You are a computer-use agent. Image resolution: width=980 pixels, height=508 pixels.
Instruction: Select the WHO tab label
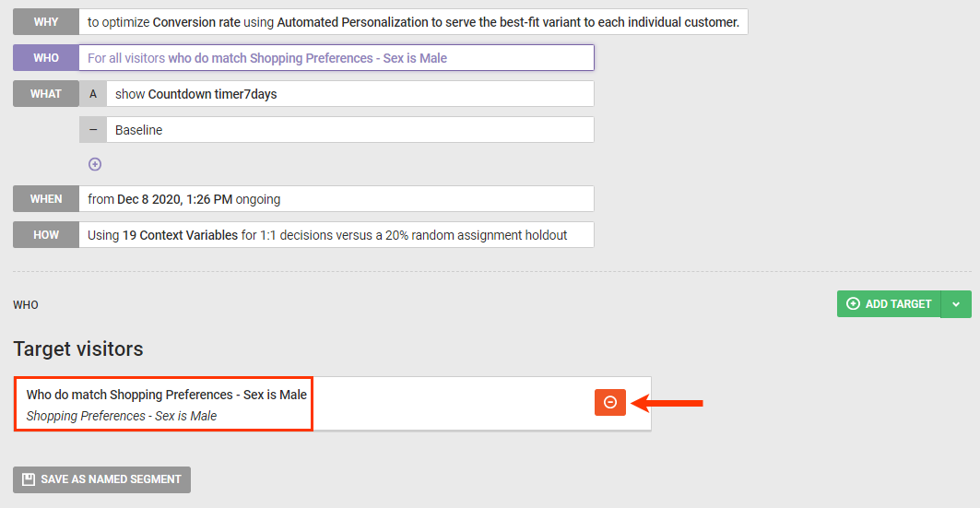point(46,58)
